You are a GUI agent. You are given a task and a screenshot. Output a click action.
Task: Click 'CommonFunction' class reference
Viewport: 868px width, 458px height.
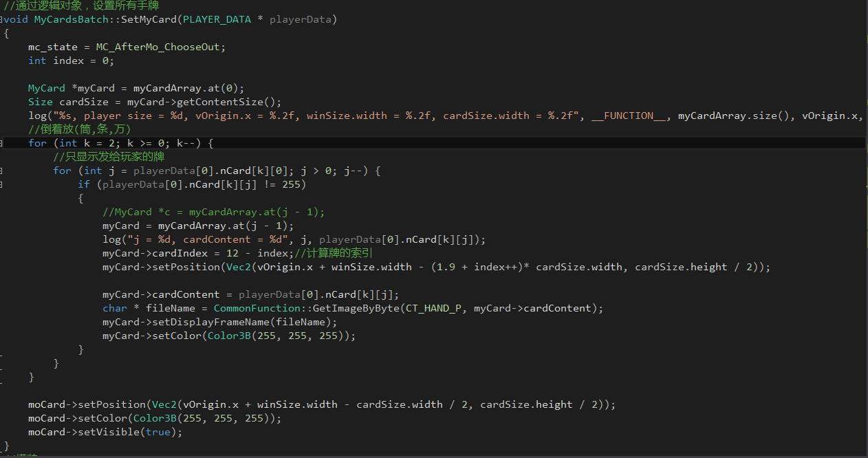257,308
